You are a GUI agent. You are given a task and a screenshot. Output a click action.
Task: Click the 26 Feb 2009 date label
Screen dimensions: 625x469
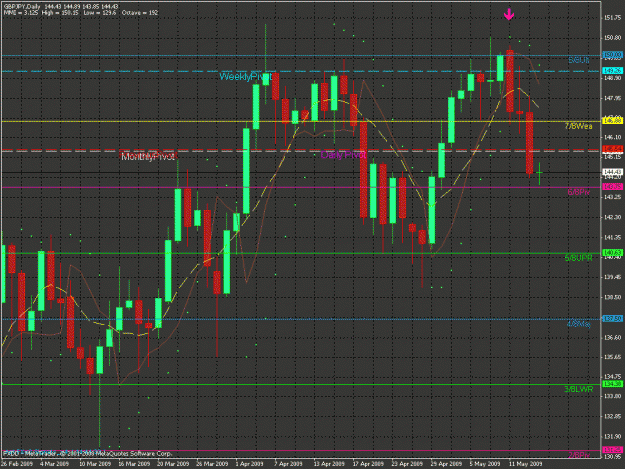[x=17, y=464]
